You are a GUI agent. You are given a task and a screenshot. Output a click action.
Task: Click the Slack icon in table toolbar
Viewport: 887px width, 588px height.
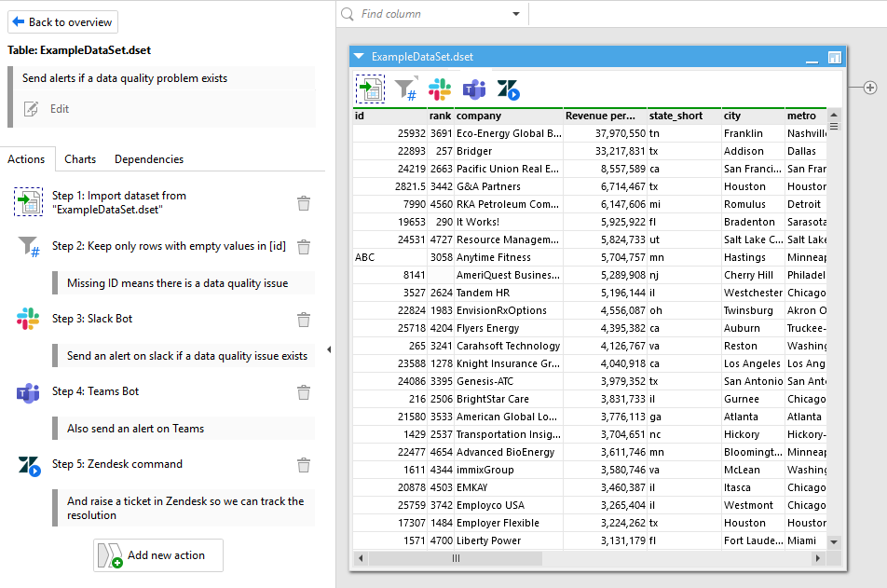point(440,89)
